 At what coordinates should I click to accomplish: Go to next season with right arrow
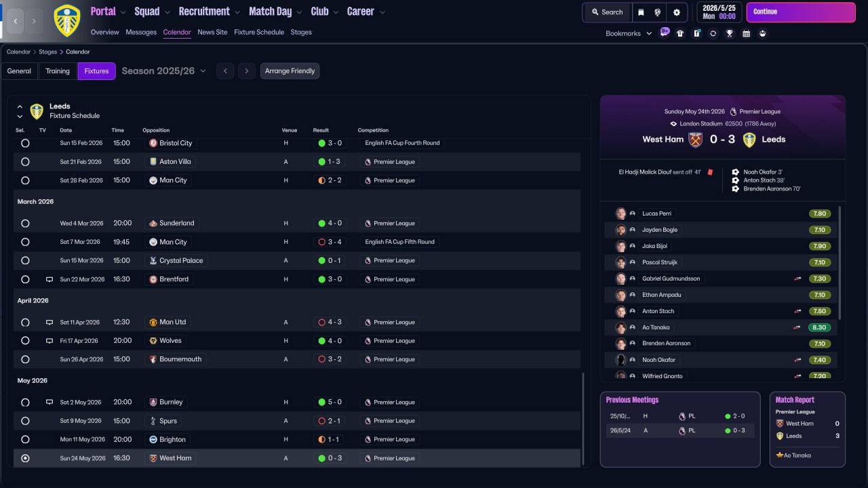(247, 71)
